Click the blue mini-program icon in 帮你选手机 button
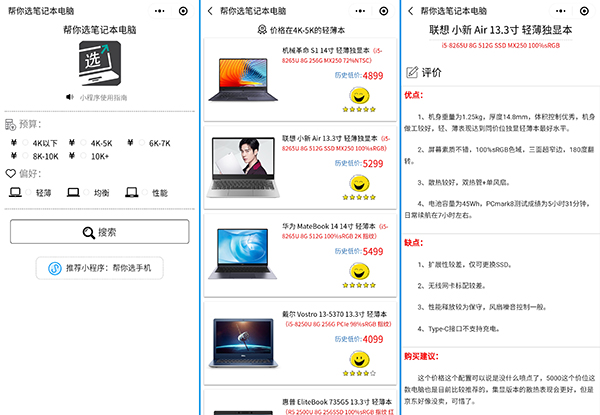This screenshot has width=600, height=415. (55, 268)
